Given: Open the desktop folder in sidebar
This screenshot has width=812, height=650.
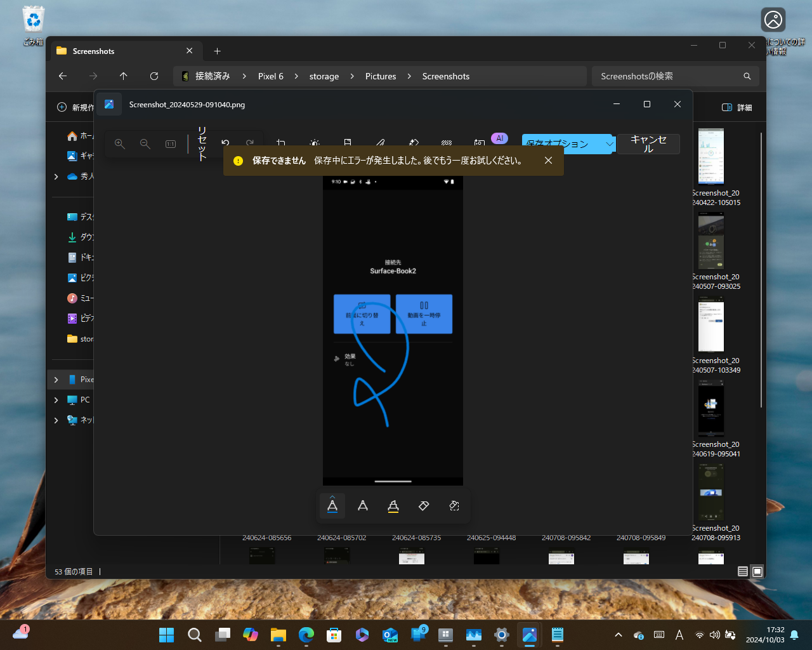Looking at the screenshot, I should click(x=80, y=217).
